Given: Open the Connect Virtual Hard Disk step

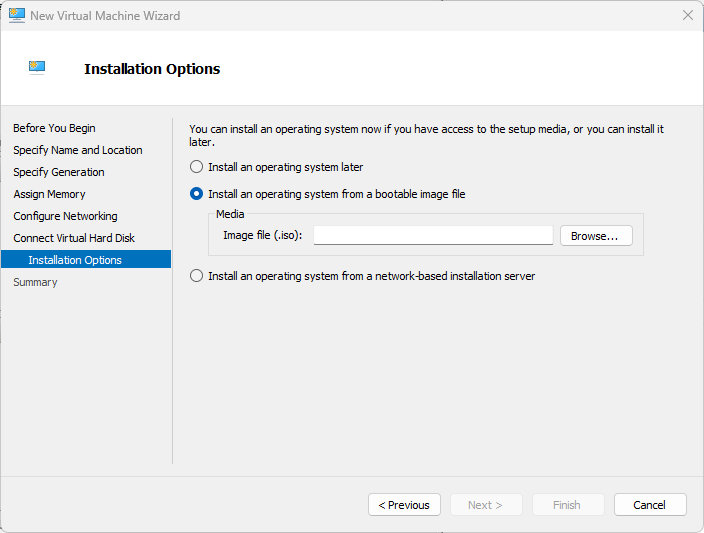Looking at the screenshot, I should point(74,238).
